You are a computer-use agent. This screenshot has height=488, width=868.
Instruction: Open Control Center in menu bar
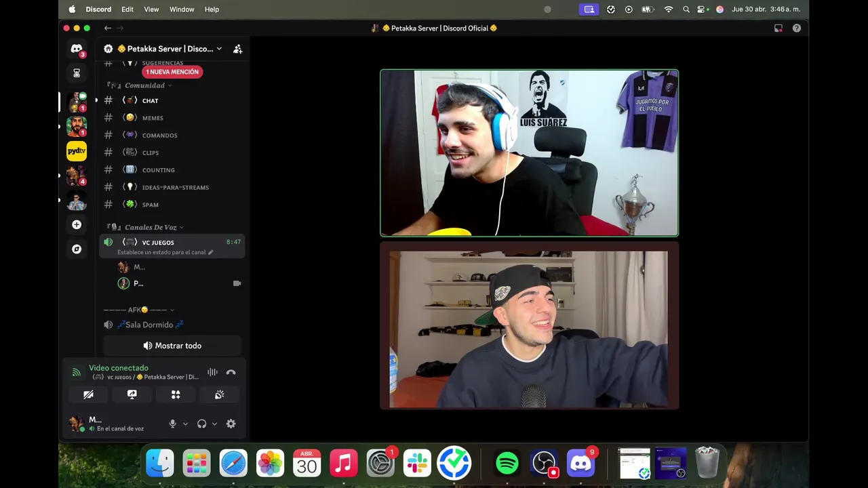coord(703,9)
